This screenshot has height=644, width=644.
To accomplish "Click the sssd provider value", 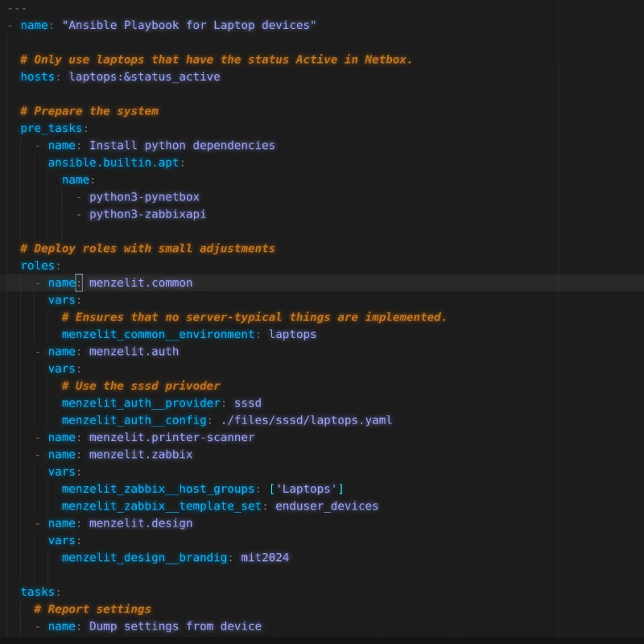I will coord(248,402).
